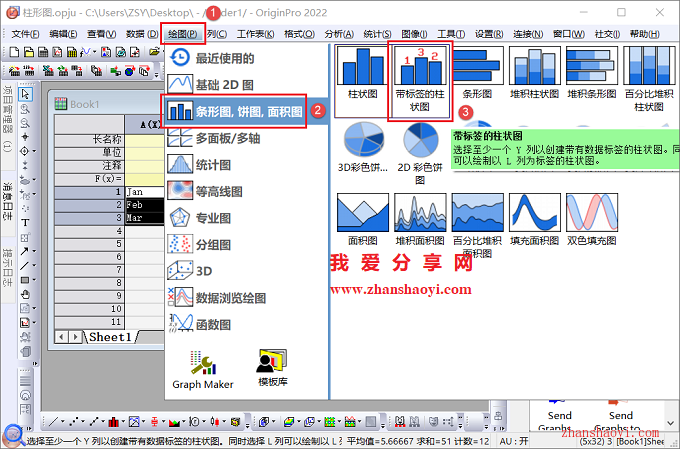Click the 长名称 row label

[x=89, y=139]
